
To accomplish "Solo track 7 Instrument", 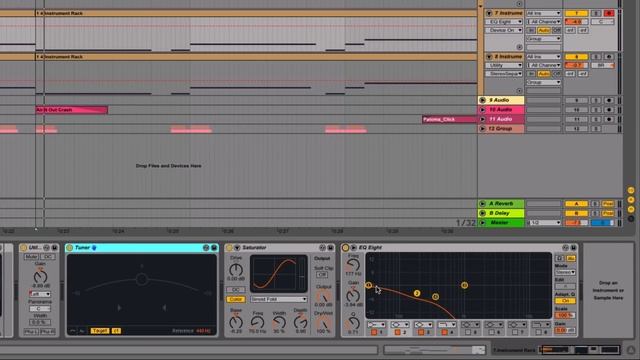I will pos(596,13).
